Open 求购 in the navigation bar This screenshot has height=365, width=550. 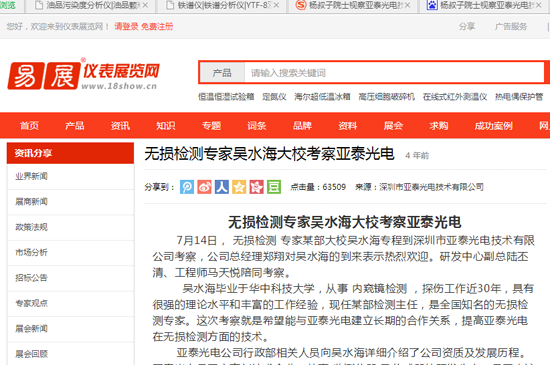(x=439, y=126)
